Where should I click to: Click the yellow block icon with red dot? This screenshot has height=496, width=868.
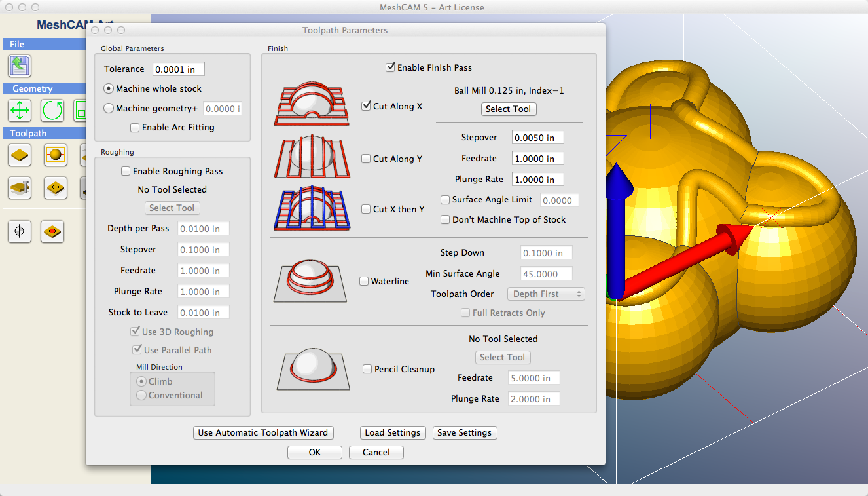tap(52, 231)
